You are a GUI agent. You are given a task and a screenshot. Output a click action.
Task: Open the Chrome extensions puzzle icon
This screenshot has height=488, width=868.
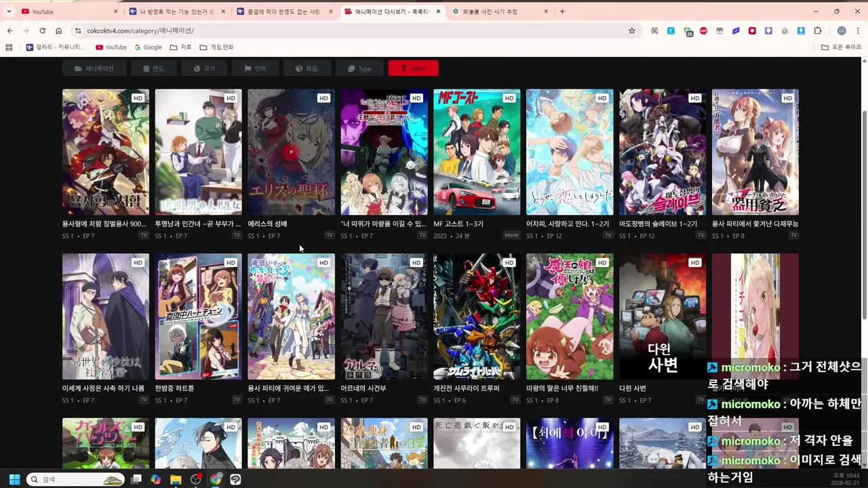pos(817,30)
